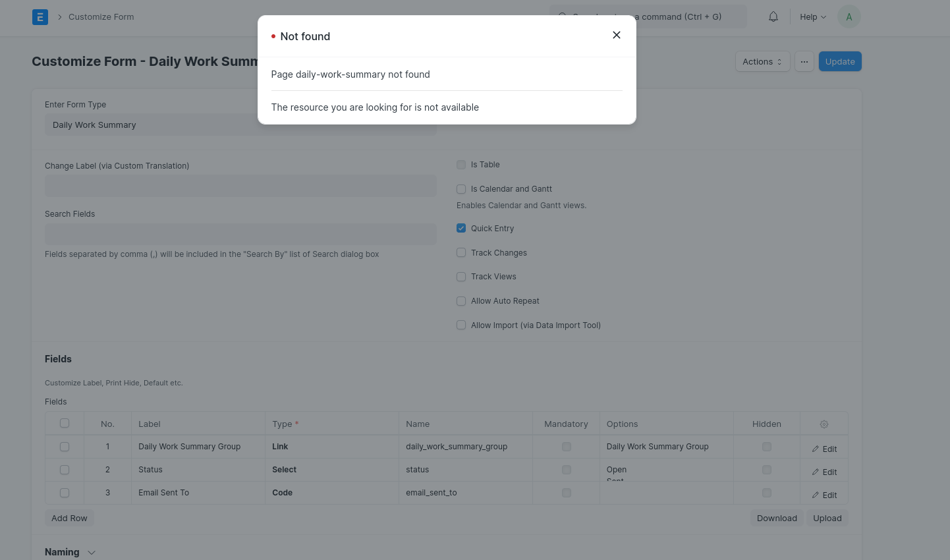Open the ERPNext home logo

pos(40,17)
